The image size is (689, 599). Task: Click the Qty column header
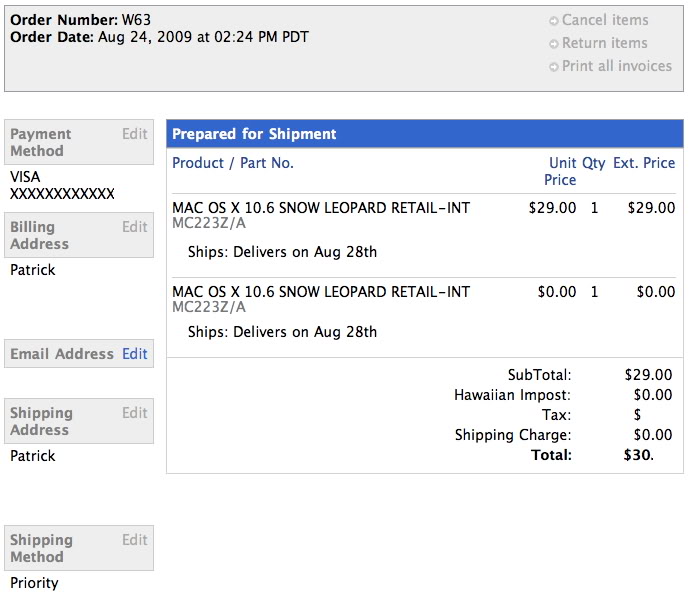coord(594,163)
